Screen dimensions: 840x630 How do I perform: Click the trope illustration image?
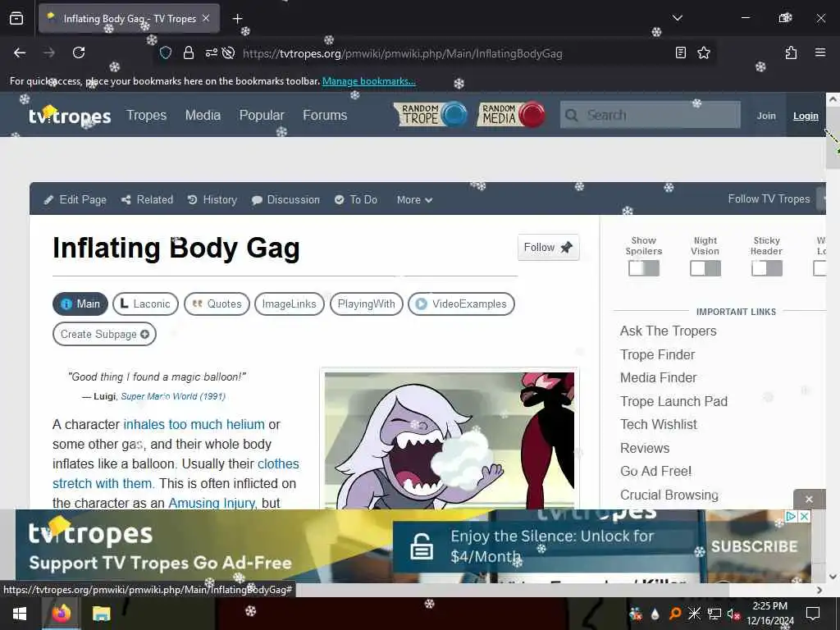point(449,441)
